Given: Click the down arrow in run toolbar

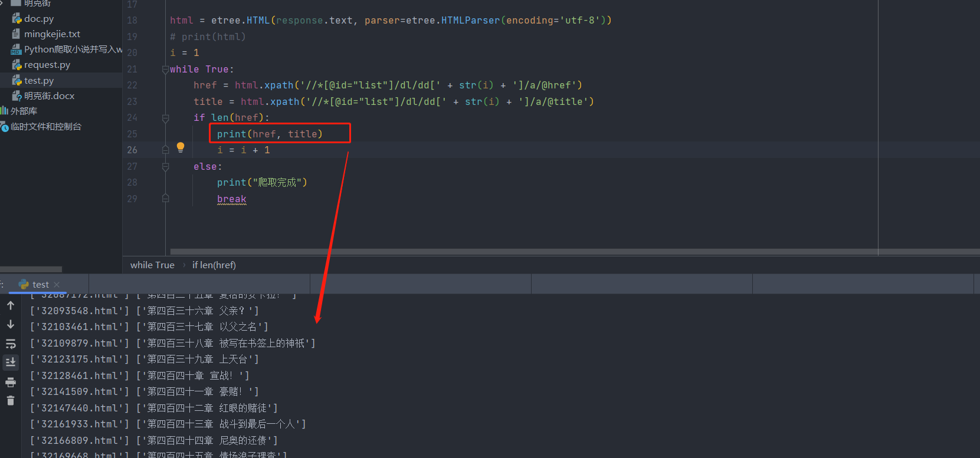Looking at the screenshot, I should coord(11,324).
